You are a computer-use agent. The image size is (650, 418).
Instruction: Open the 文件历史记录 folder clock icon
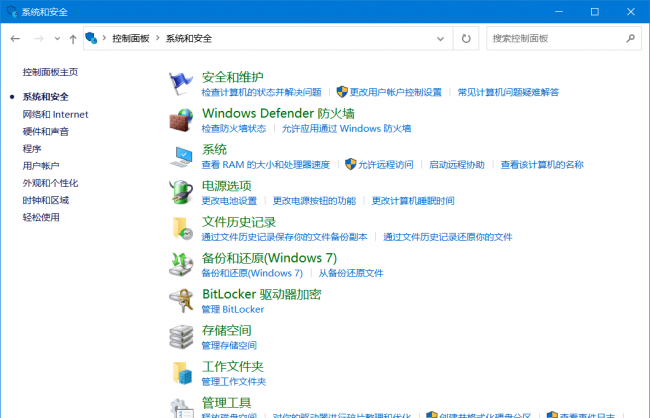tap(182, 228)
